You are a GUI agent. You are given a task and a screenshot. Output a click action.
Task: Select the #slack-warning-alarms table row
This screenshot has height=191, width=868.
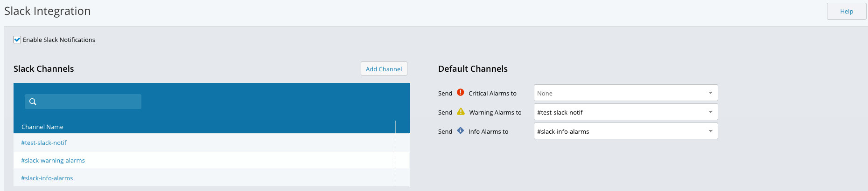pyautogui.click(x=212, y=160)
